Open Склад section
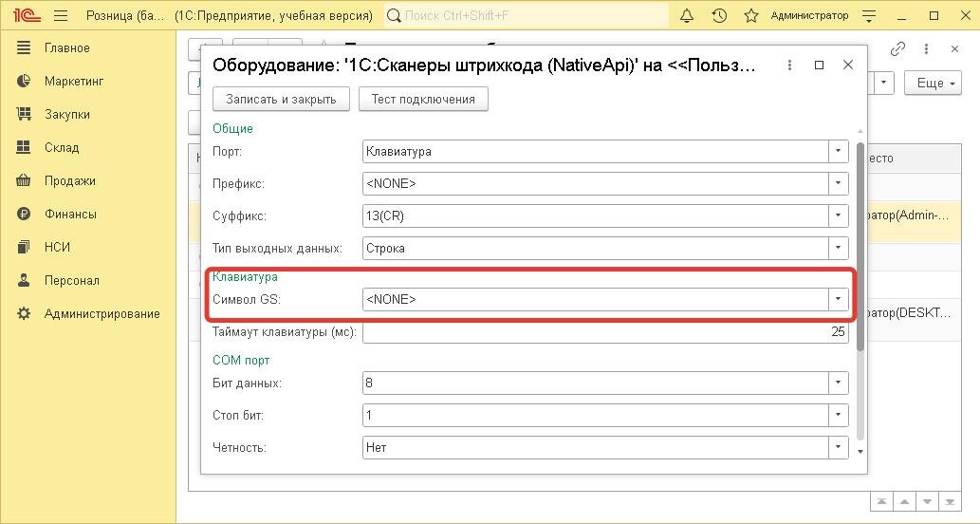 (x=62, y=147)
